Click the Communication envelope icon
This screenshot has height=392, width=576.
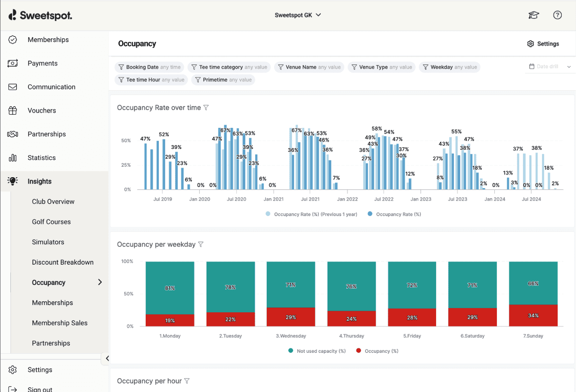[x=13, y=87]
